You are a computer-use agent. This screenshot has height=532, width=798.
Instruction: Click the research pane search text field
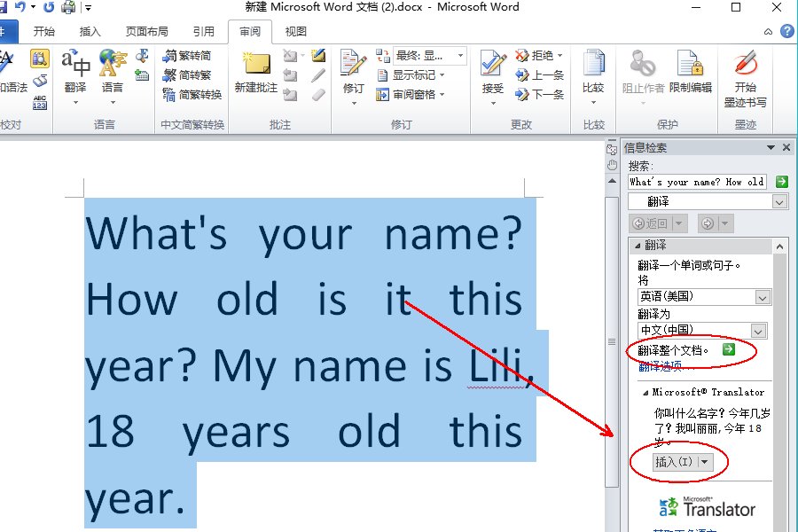697,182
